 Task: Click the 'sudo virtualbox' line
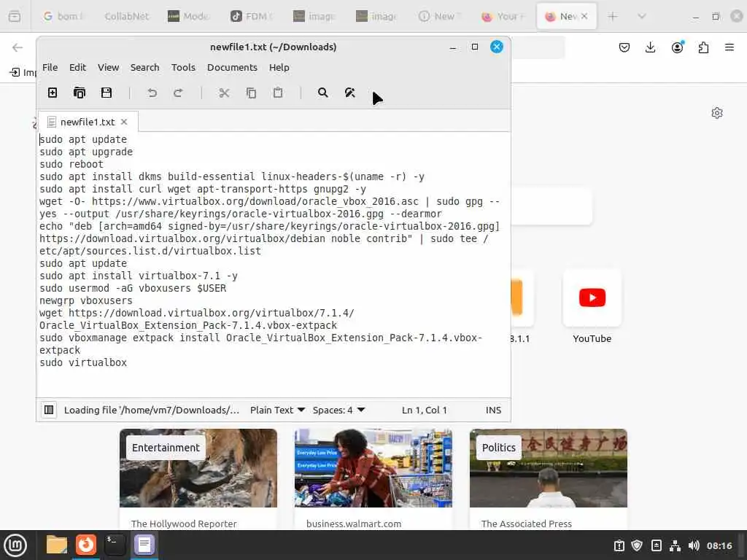click(x=83, y=363)
